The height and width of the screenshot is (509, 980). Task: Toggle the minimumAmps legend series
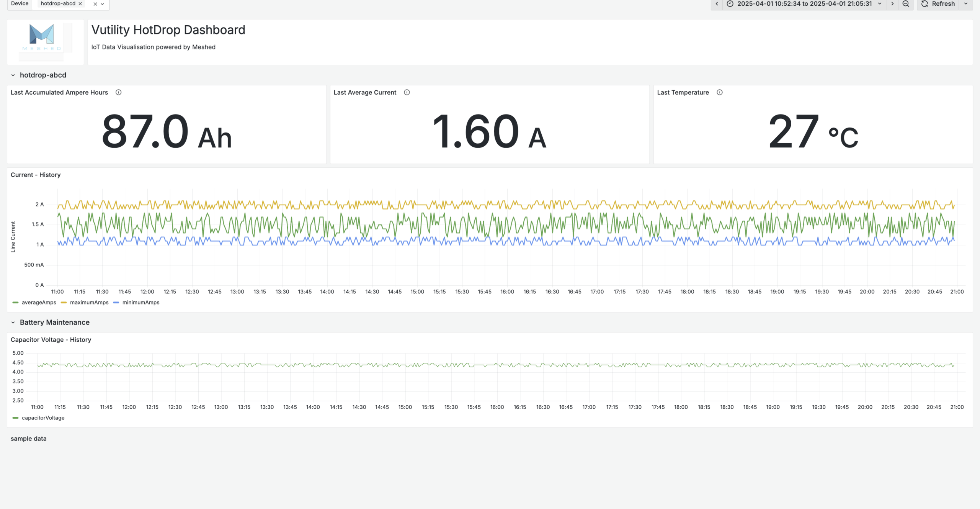[141, 303]
